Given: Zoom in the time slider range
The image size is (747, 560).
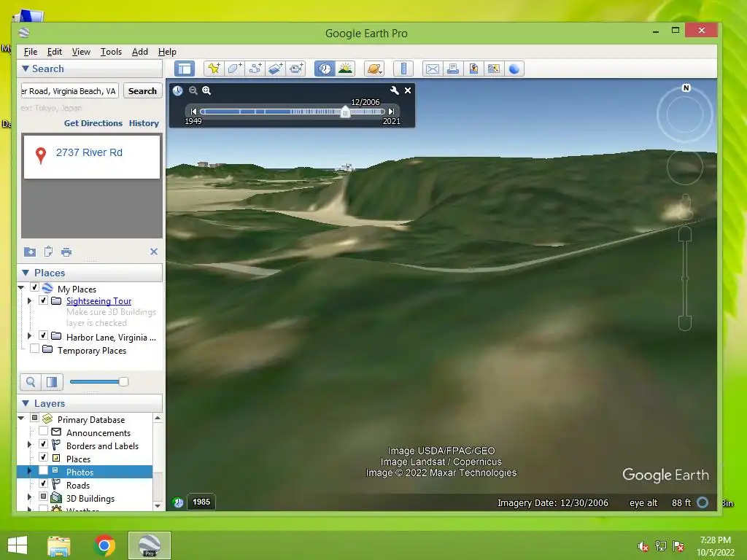Looking at the screenshot, I should [206, 90].
